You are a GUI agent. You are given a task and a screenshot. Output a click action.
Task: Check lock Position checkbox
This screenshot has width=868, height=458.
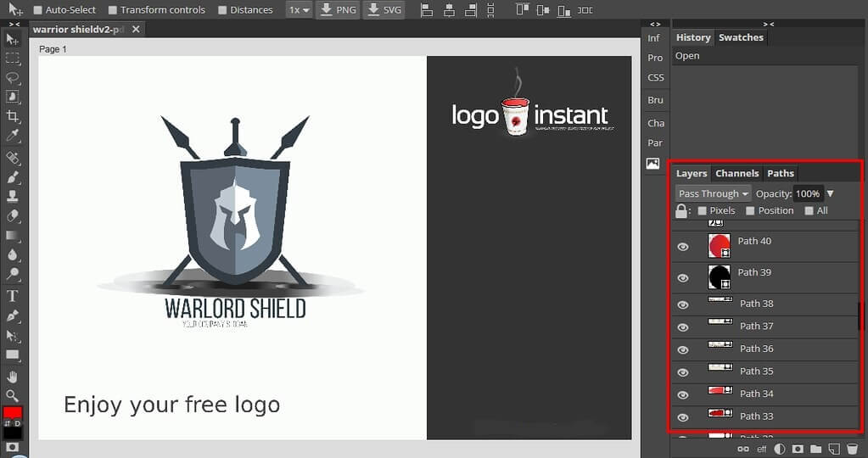(750, 210)
